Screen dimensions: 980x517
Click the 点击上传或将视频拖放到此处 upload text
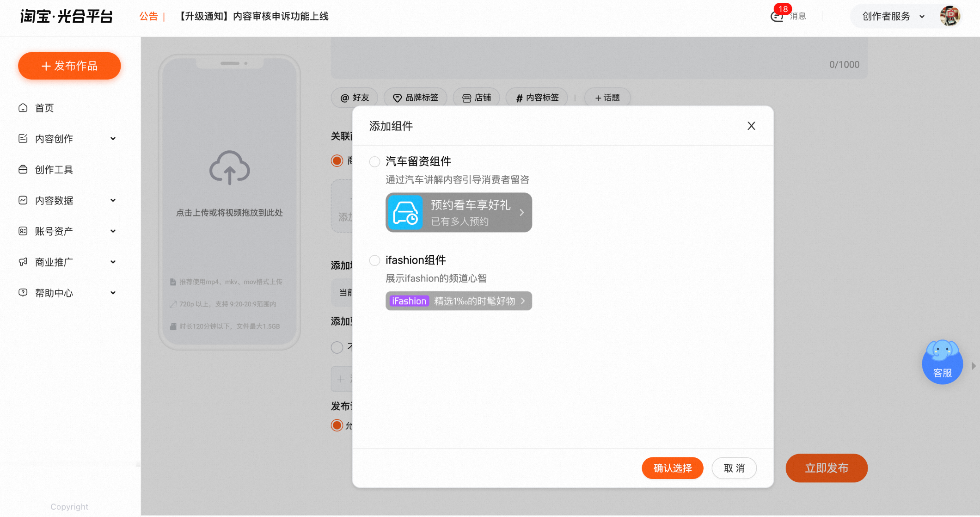point(229,213)
